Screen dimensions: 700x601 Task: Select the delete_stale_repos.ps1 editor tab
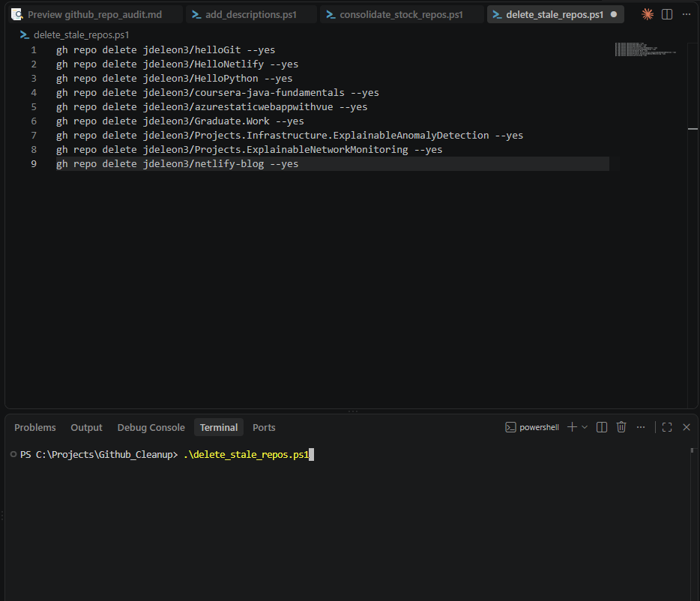[555, 15]
